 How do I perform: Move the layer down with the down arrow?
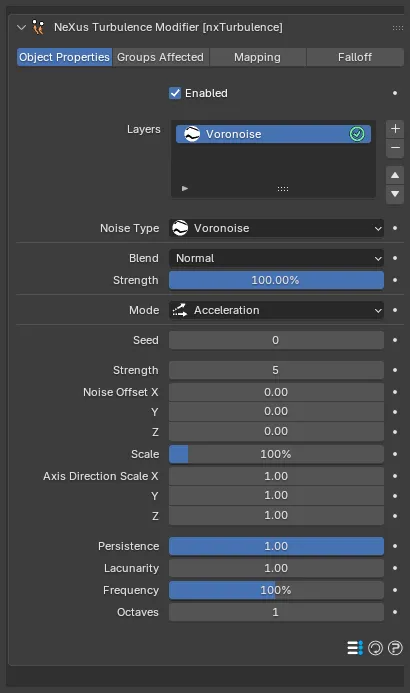[x=395, y=194]
